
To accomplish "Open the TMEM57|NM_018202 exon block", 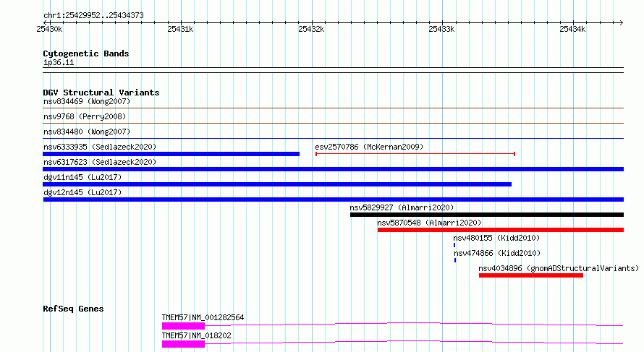I will [x=183, y=344].
